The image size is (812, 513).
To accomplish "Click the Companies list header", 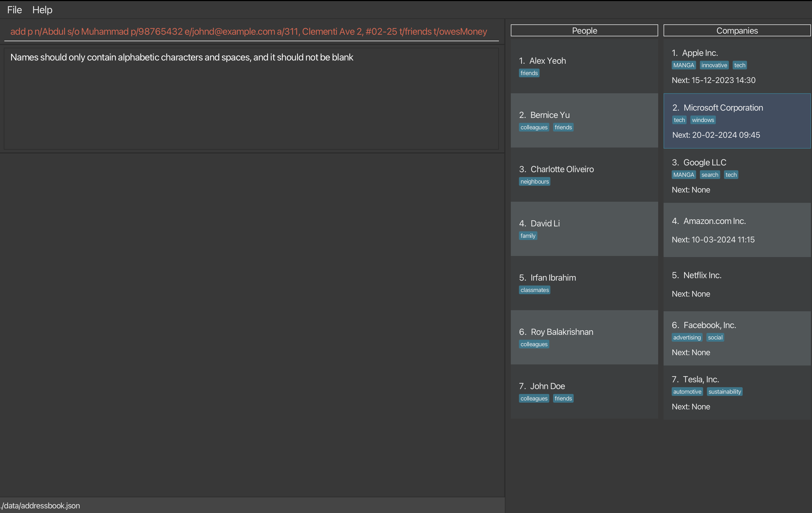I will (x=737, y=30).
